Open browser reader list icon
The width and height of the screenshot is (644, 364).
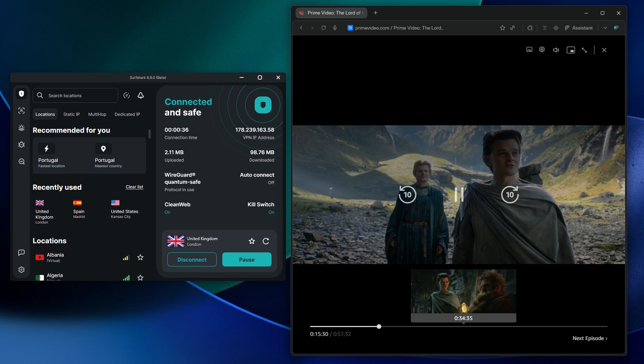545,28
